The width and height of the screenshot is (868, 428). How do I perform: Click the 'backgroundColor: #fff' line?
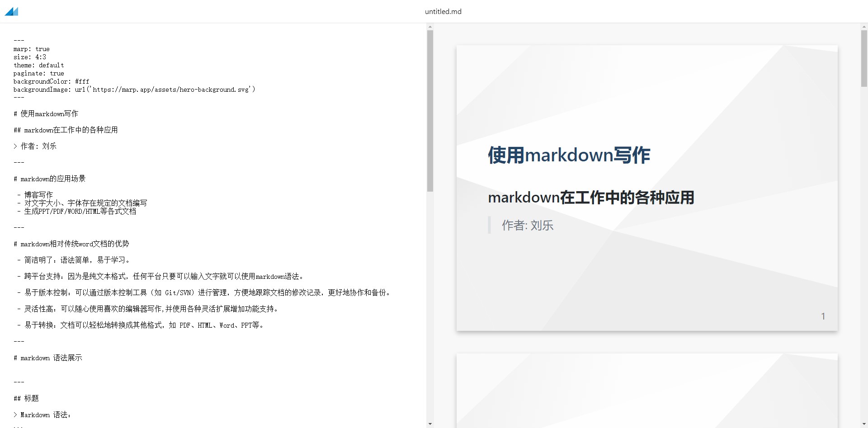pos(52,81)
